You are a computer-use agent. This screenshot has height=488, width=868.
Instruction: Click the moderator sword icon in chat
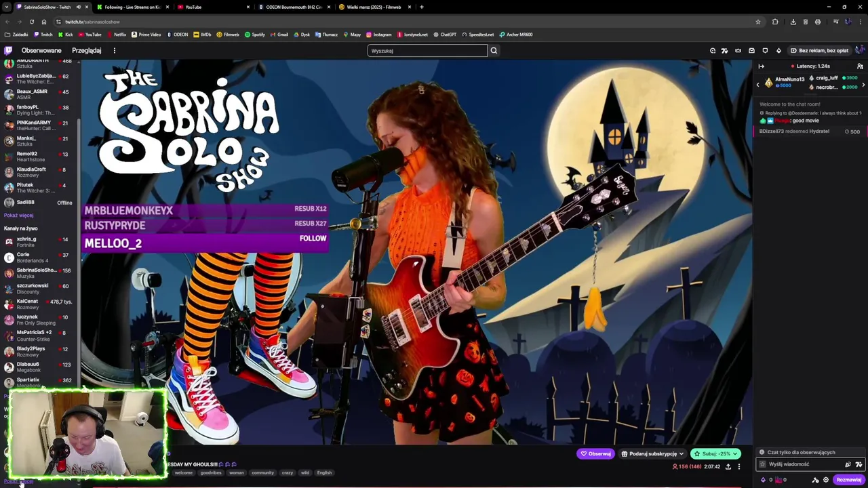coord(815,480)
